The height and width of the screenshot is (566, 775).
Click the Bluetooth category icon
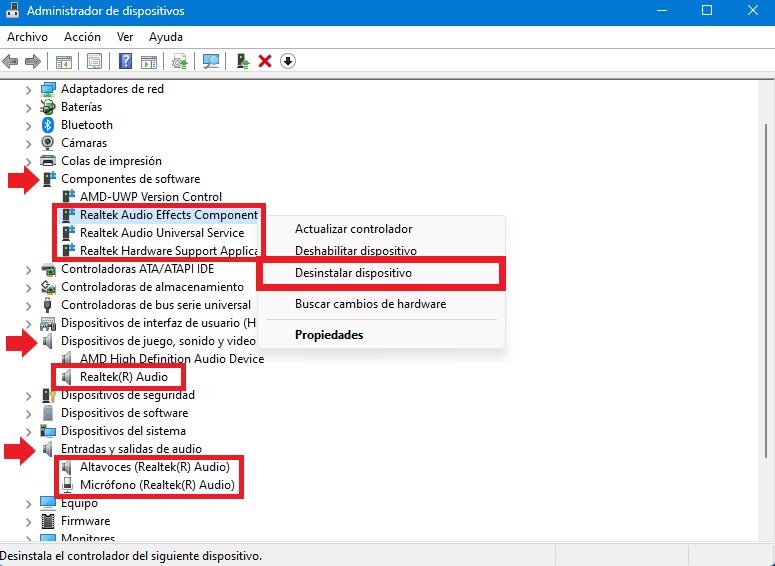[x=47, y=125]
